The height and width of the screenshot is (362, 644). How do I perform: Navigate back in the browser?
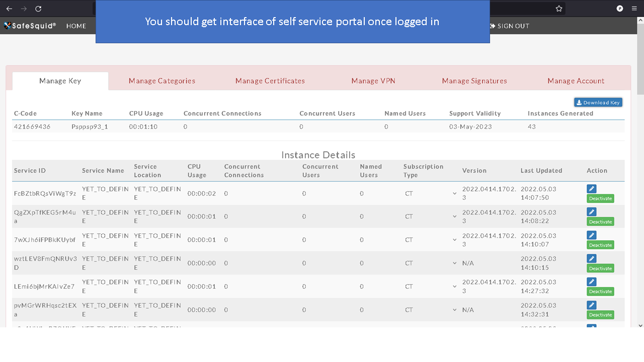click(x=8, y=8)
